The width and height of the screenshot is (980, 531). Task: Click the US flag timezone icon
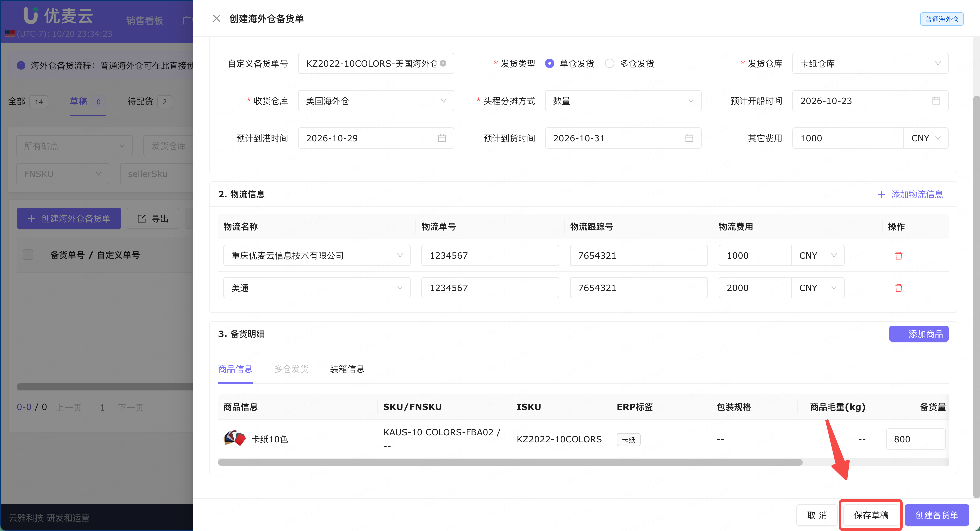[x=10, y=34]
